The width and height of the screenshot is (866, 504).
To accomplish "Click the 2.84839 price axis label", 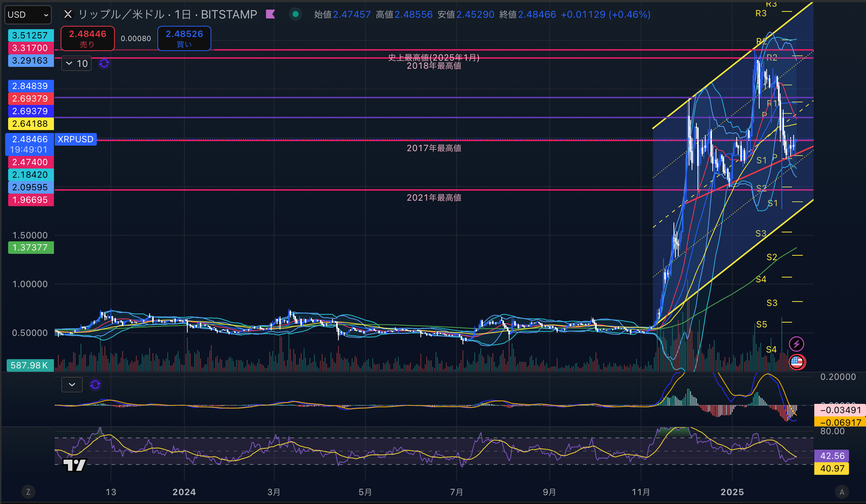I will click(x=31, y=86).
